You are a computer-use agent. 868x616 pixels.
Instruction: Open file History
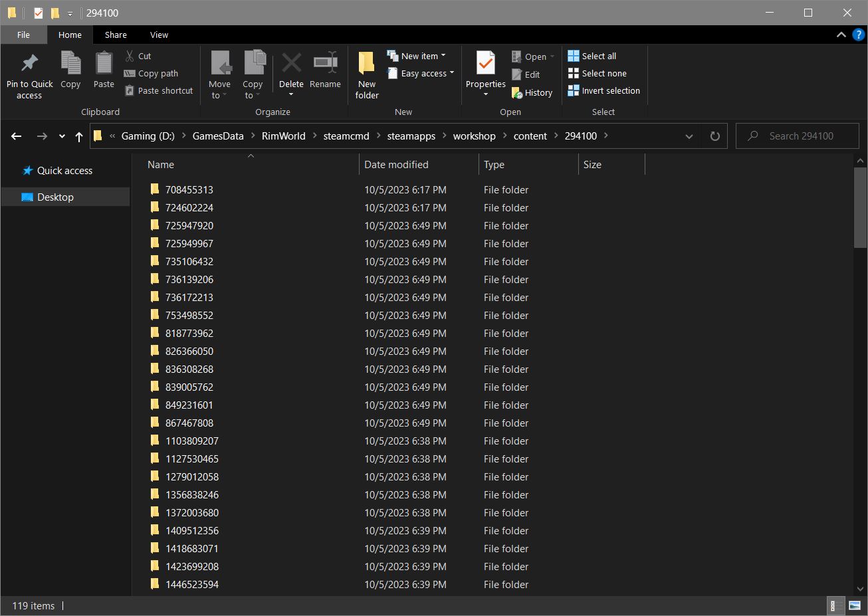532,92
